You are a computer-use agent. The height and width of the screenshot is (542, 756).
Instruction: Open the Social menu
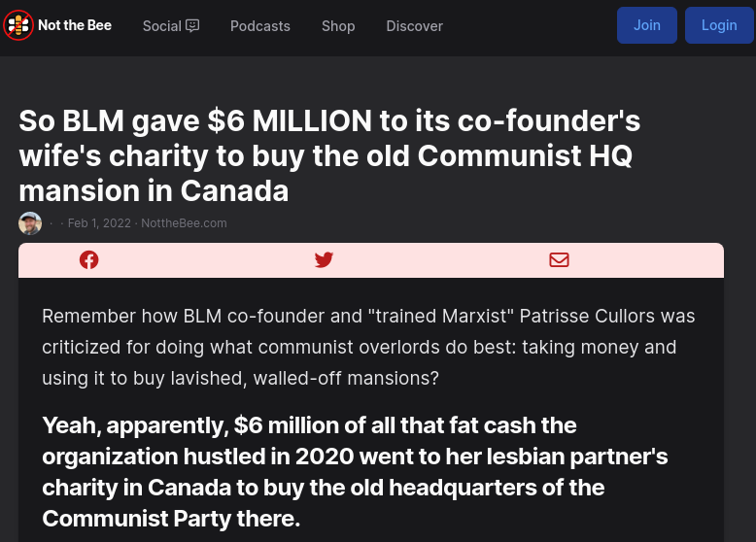pos(162,26)
